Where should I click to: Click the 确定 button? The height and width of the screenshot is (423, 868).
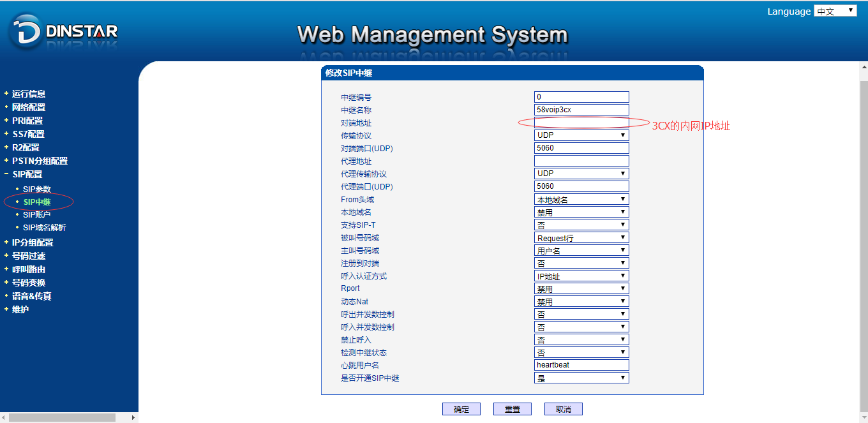pos(461,409)
